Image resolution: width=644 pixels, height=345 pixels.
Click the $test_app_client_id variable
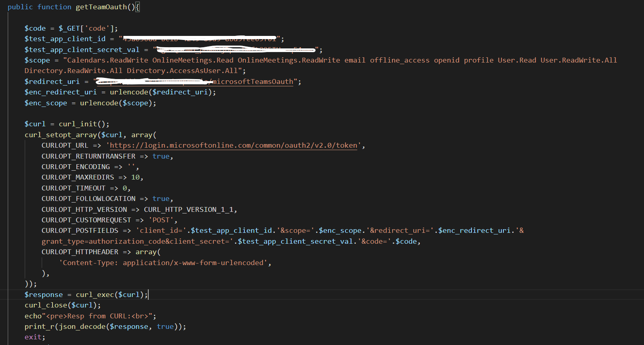click(65, 39)
